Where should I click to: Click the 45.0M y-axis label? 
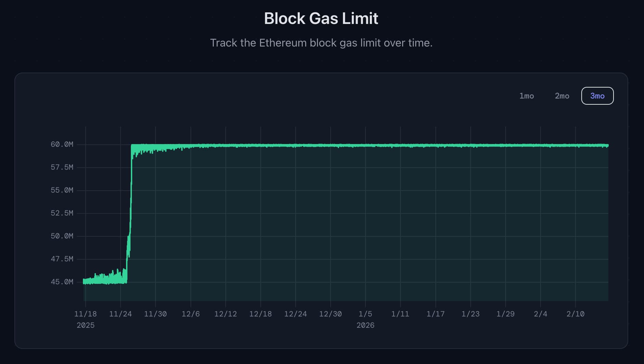[x=62, y=282]
